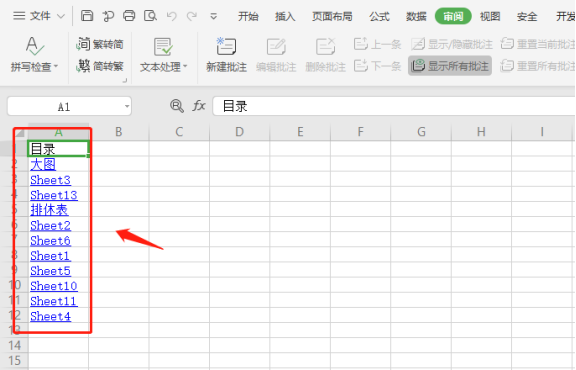Click the Undo arrow icon

(171, 16)
